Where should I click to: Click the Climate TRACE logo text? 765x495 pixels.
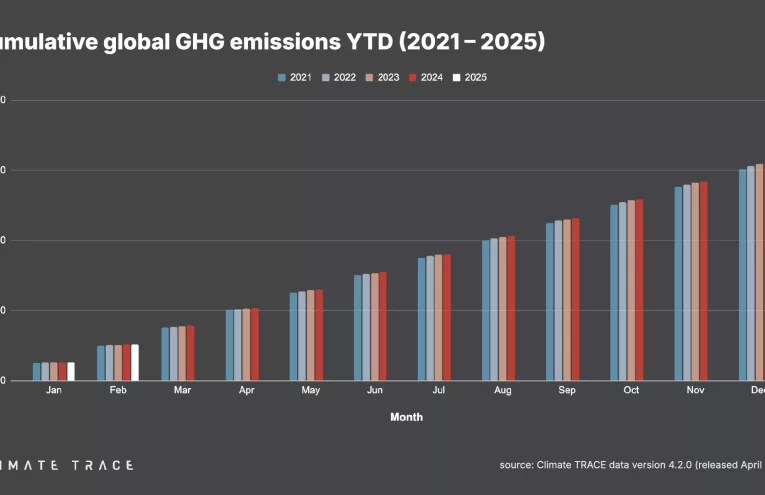point(66,465)
